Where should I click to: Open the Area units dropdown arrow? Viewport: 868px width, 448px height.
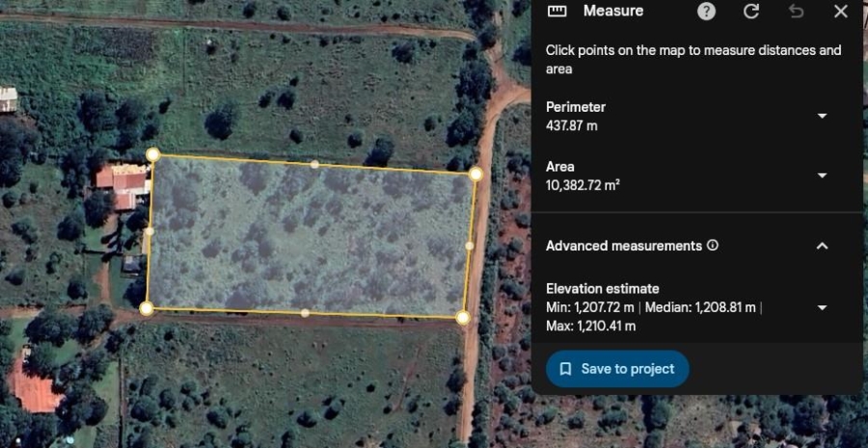pyautogui.click(x=822, y=175)
